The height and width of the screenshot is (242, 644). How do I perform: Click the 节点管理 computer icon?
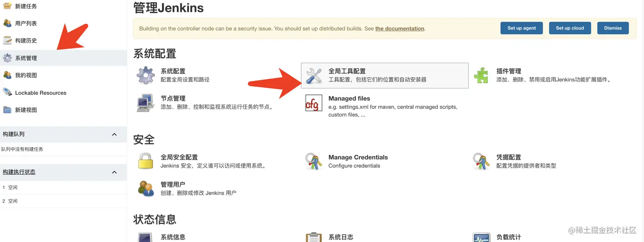(146, 103)
